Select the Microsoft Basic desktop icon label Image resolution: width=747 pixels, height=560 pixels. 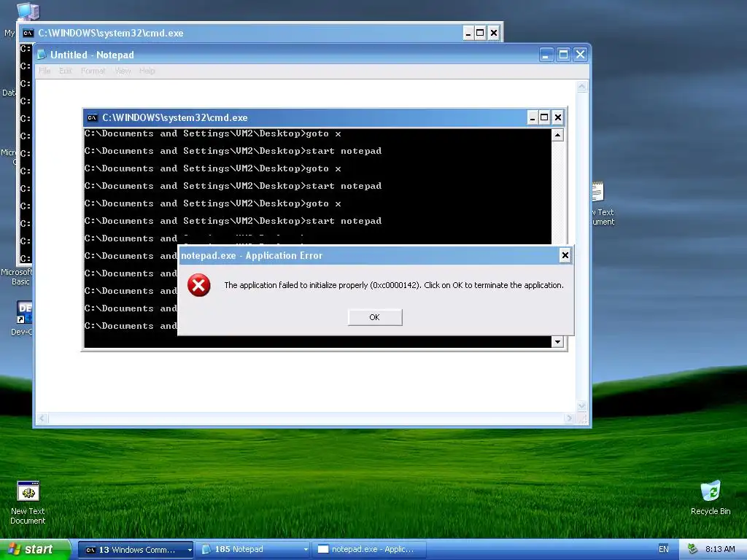coord(17,276)
